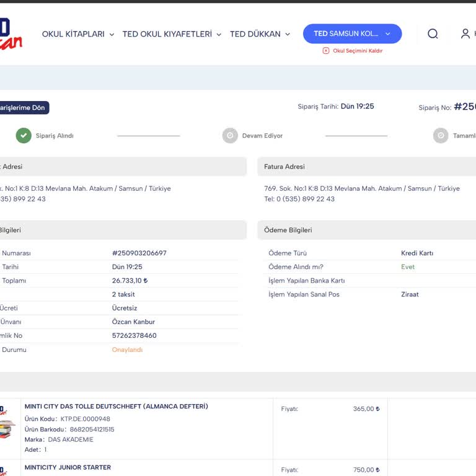Click the green Sipariş Alındı checkmark icon
Screen dimensions: 476x476
(24, 136)
